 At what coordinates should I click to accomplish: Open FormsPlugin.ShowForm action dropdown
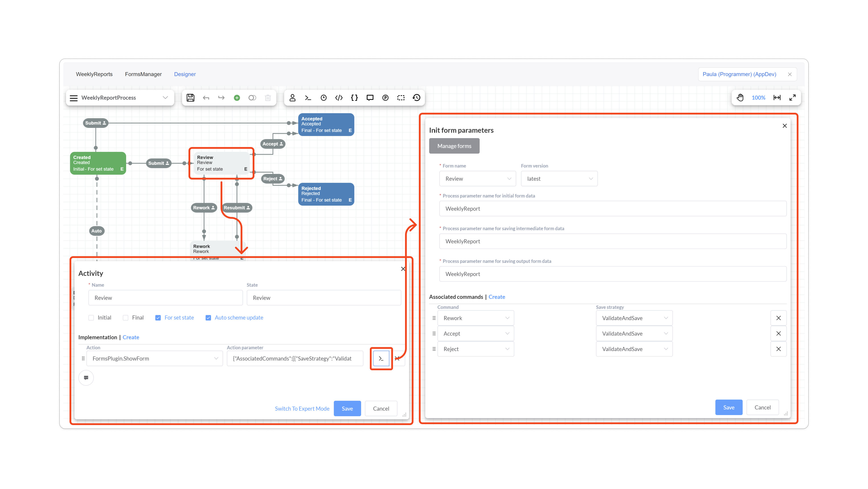tap(154, 359)
